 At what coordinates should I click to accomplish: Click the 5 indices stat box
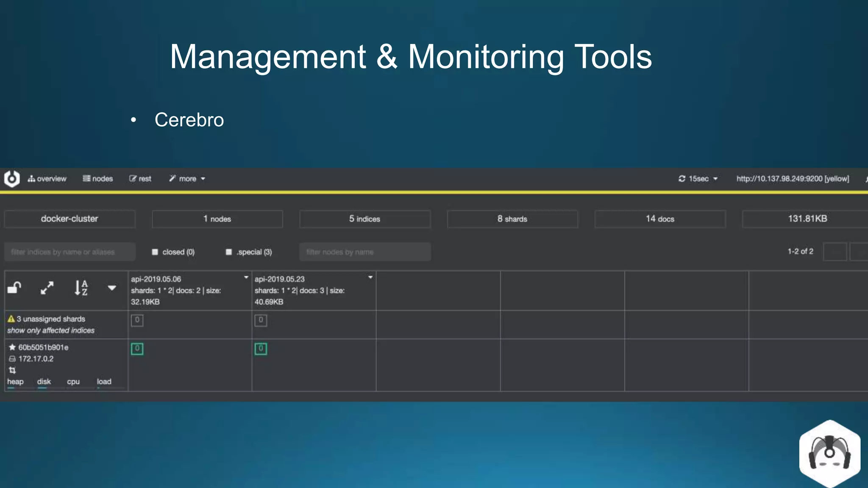point(364,219)
